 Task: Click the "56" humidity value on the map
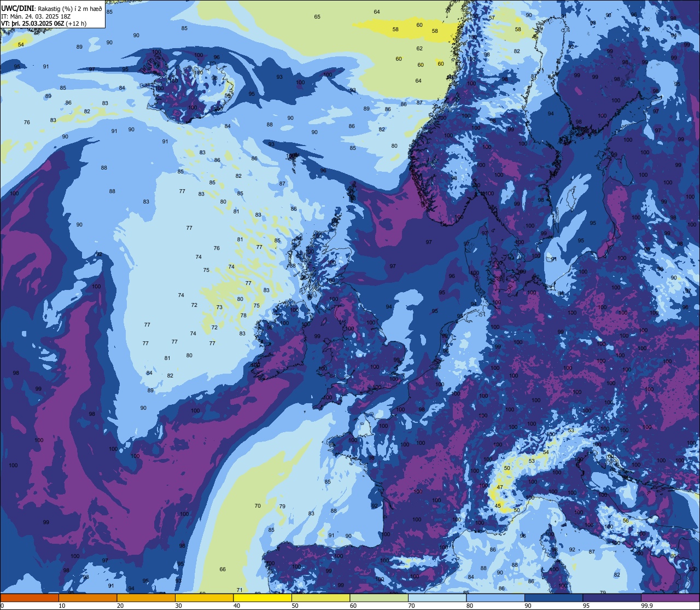coord(626,521)
